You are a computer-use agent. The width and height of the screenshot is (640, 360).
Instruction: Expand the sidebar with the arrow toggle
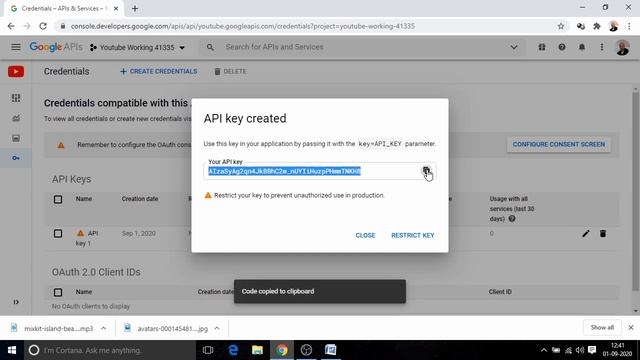[x=16, y=302]
